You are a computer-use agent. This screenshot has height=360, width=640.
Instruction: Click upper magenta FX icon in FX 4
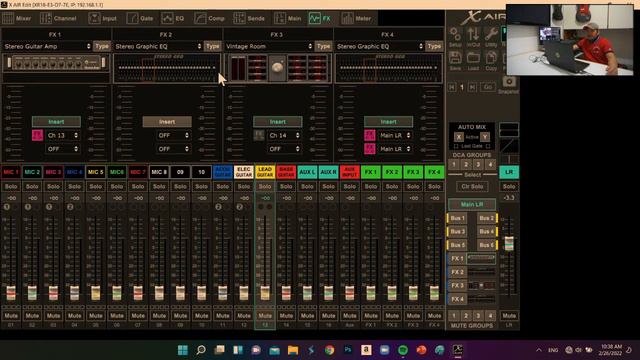[369, 135]
